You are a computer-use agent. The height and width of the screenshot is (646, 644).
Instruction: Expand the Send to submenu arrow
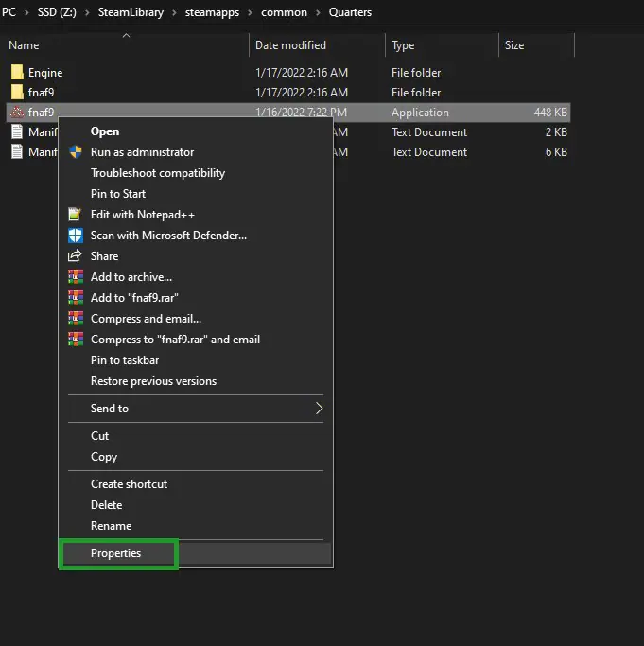(x=319, y=409)
